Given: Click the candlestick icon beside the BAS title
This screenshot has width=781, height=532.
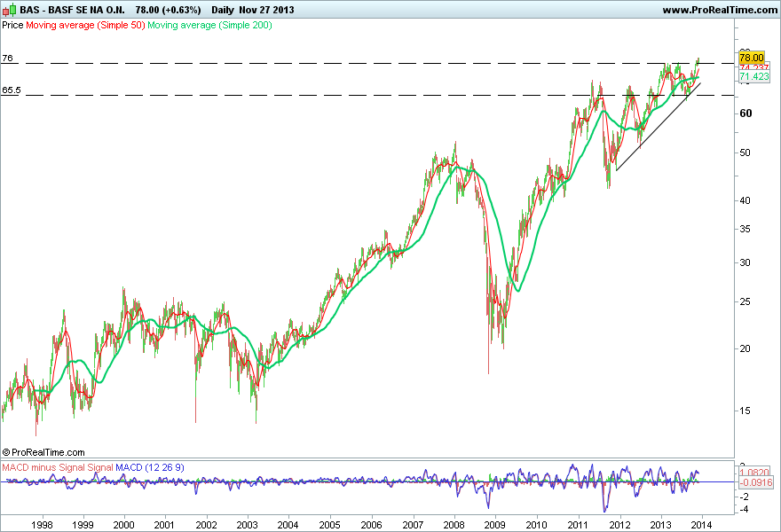Looking at the screenshot, I should (10, 10).
